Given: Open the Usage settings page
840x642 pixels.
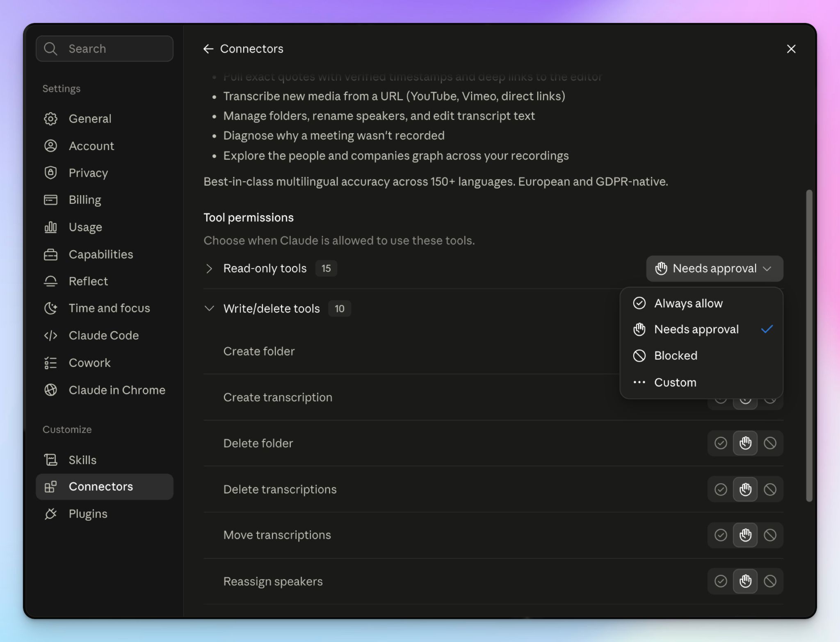Looking at the screenshot, I should [x=105, y=227].
